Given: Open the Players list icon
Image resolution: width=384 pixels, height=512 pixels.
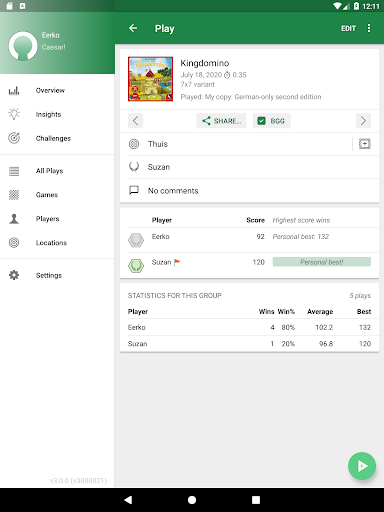Looking at the screenshot, I should (x=14, y=219).
